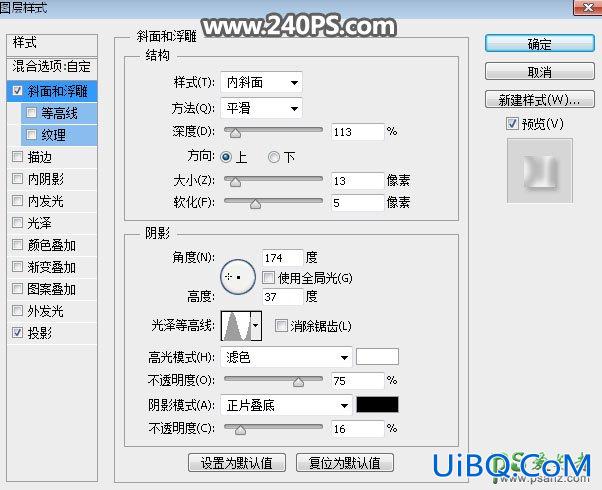Select the 样式 panel header

click(x=52, y=43)
